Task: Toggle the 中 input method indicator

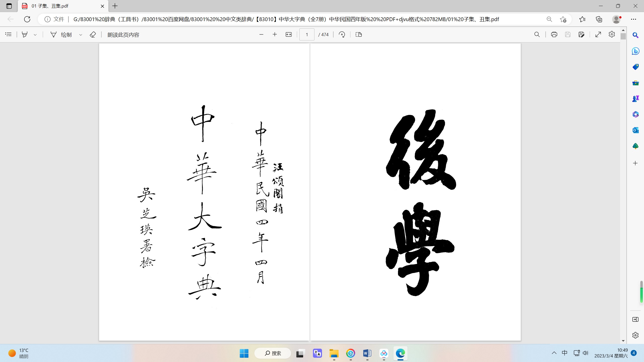Action: pyautogui.click(x=565, y=353)
